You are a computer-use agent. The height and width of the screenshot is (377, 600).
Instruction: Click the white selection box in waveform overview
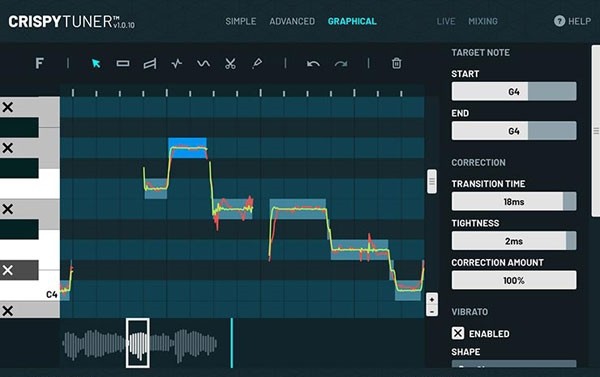click(x=138, y=343)
